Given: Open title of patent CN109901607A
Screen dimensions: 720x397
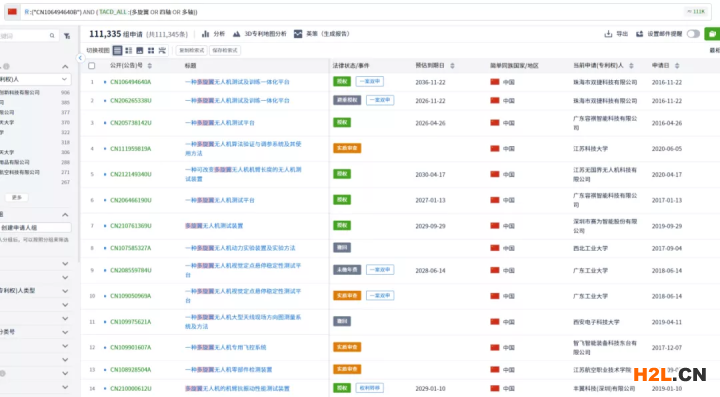Looking at the screenshot, I should (225, 347).
